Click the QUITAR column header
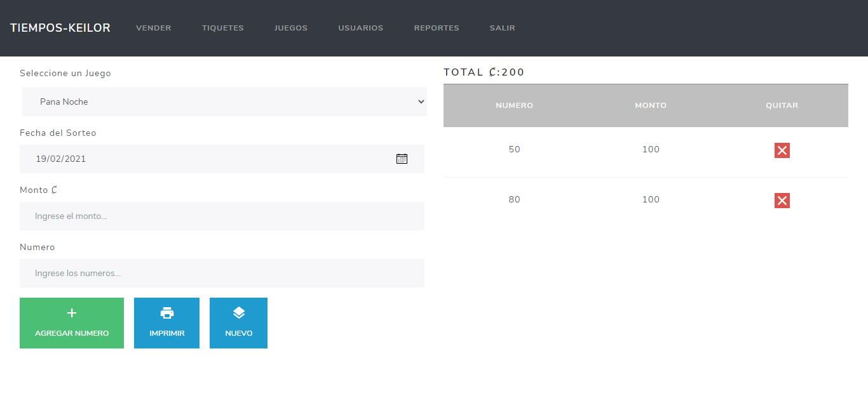Viewport: 868px width, 417px height. (782, 105)
